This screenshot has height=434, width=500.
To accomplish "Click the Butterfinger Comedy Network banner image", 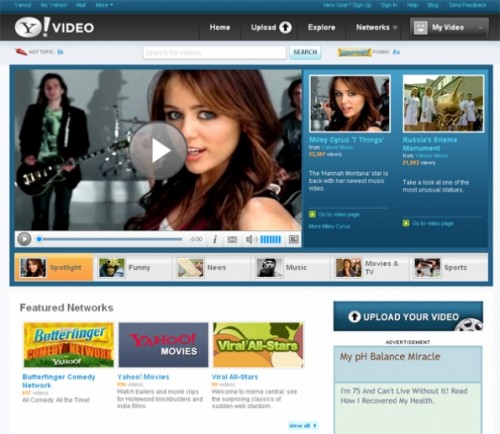I will point(69,345).
